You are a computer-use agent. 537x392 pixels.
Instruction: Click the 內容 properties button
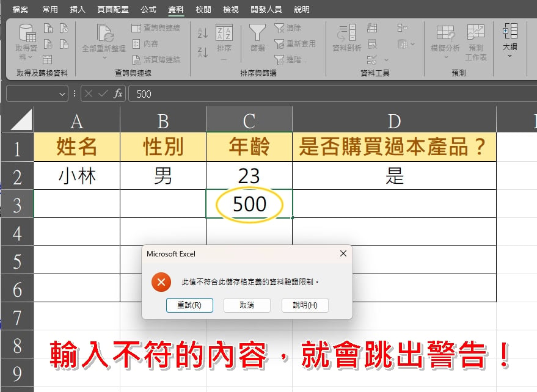click(x=145, y=44)
